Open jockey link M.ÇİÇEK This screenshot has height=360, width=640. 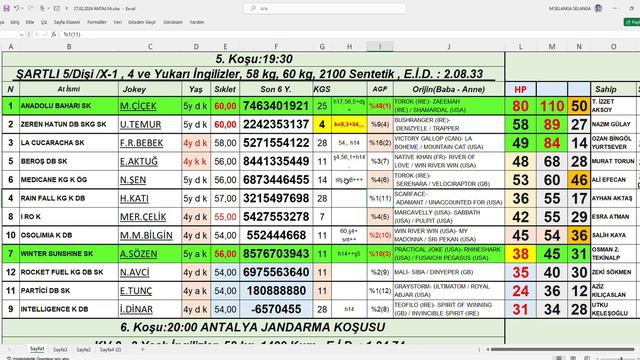138,106
